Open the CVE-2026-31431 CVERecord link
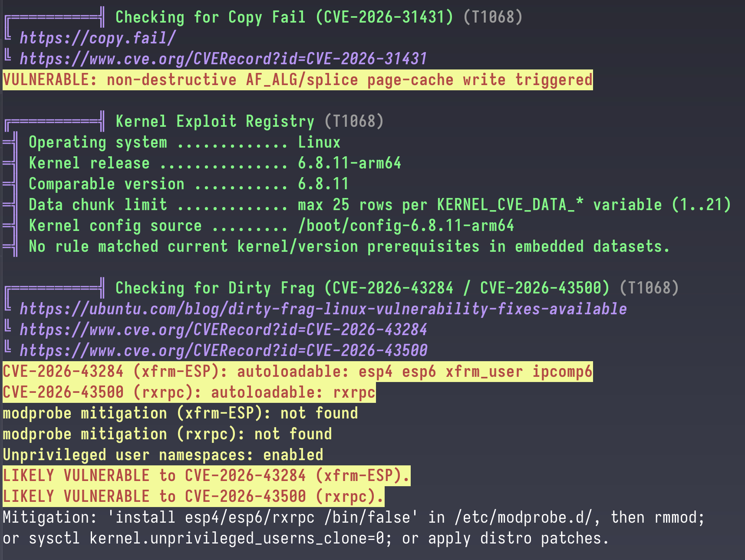This screenshot has height=560, width=745. click(224, 59)
